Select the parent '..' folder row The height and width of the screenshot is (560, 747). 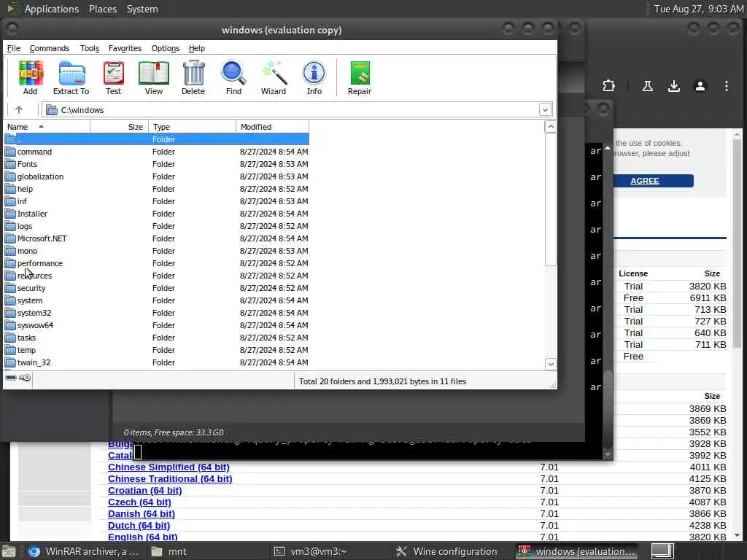point(156,139)
